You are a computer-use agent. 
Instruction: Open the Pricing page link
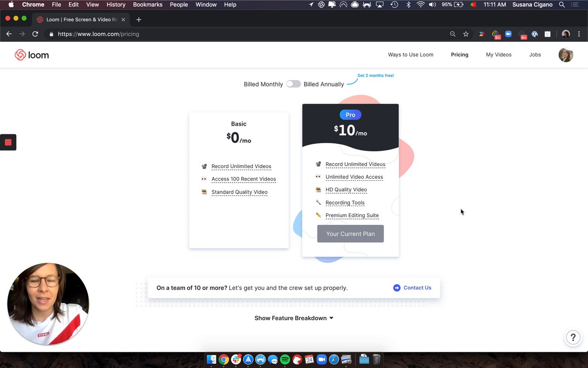click(x=459, y=55)
